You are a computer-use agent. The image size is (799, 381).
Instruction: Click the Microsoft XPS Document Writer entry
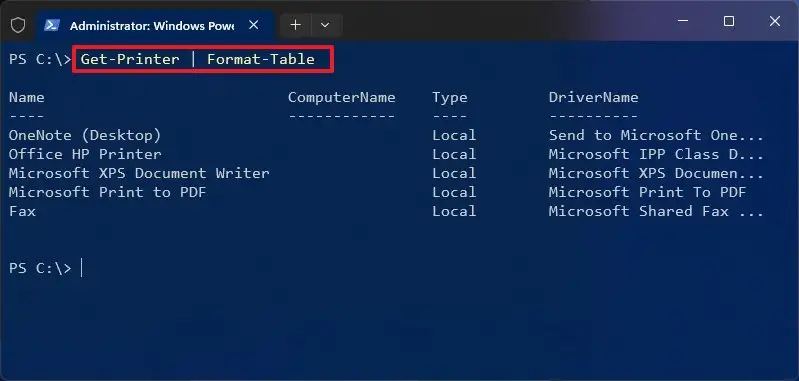tap(139, 173)
